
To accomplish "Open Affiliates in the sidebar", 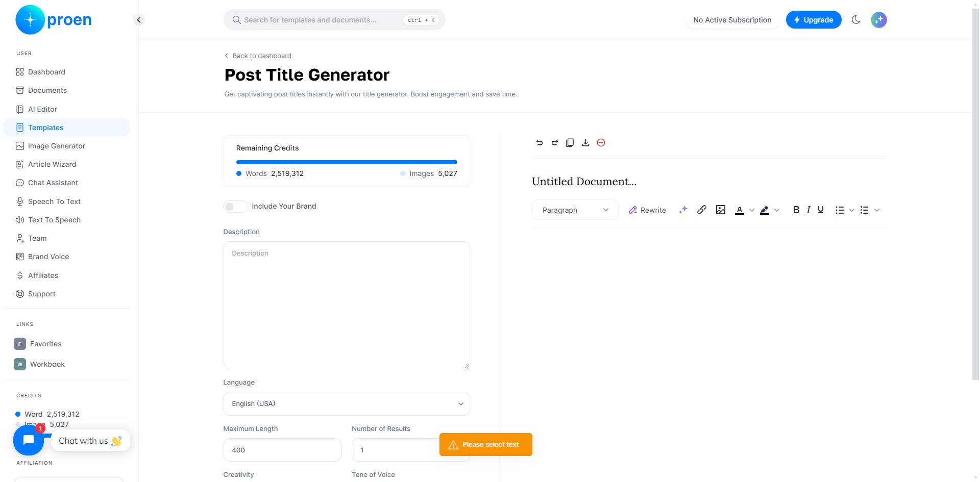I will tap(66, 275).
